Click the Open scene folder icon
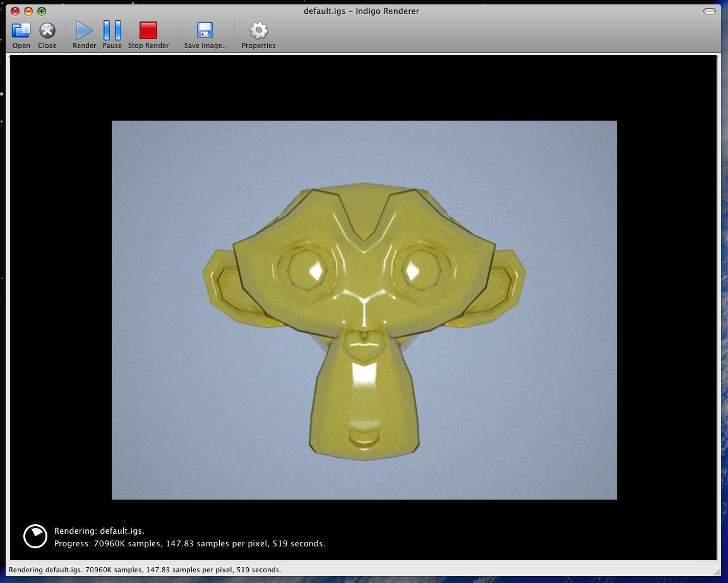 point(21,30)
